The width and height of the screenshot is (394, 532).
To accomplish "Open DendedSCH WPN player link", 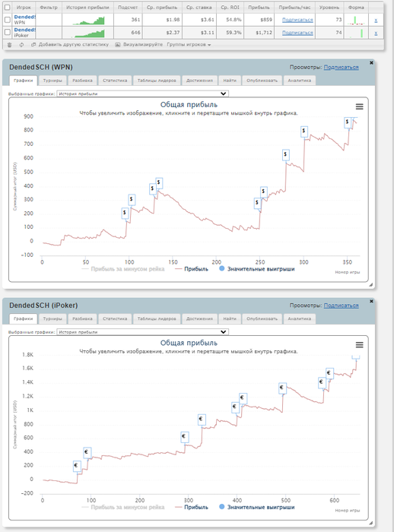I will 25,17.
